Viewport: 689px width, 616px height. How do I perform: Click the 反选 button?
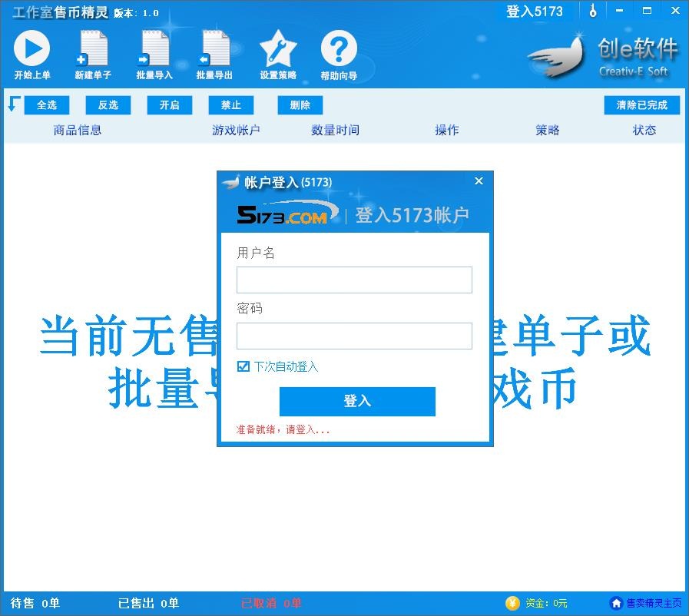click(108, 105)
